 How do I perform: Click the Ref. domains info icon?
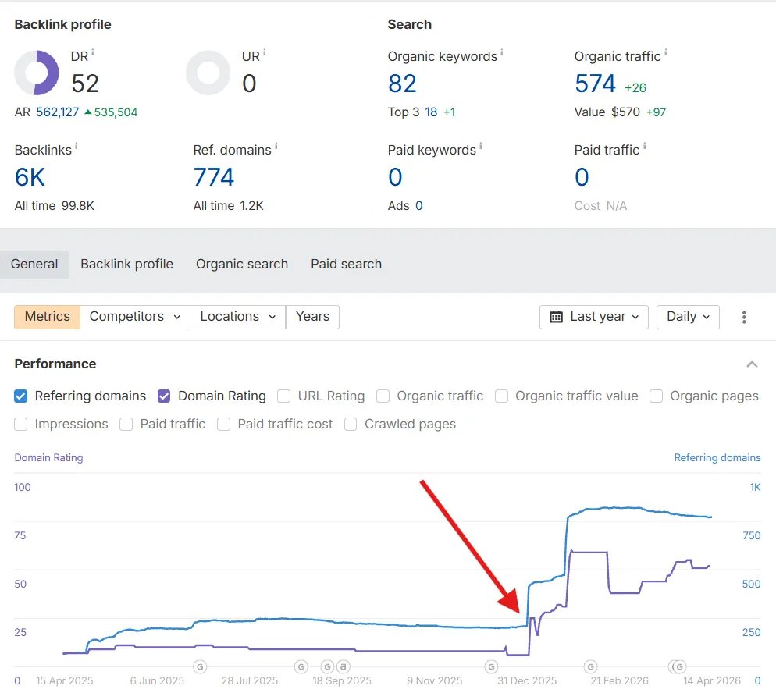(x=276, y=146)
